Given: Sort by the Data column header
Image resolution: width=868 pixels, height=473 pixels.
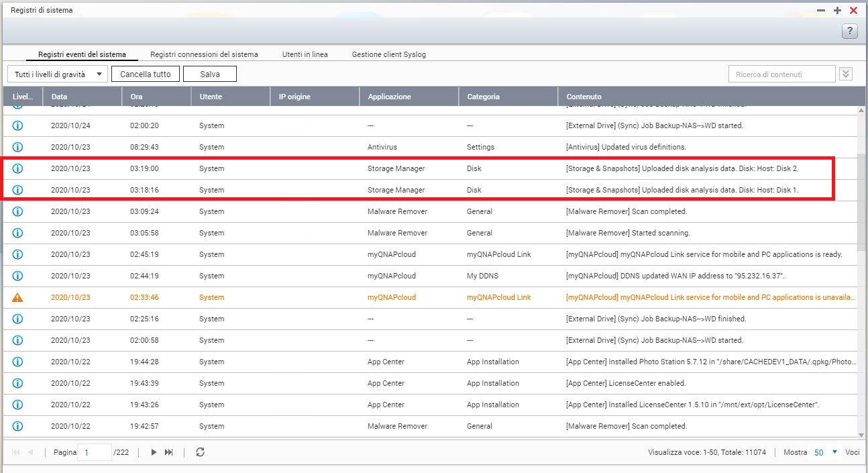Looking at the screenshot, I should (59, 97).
